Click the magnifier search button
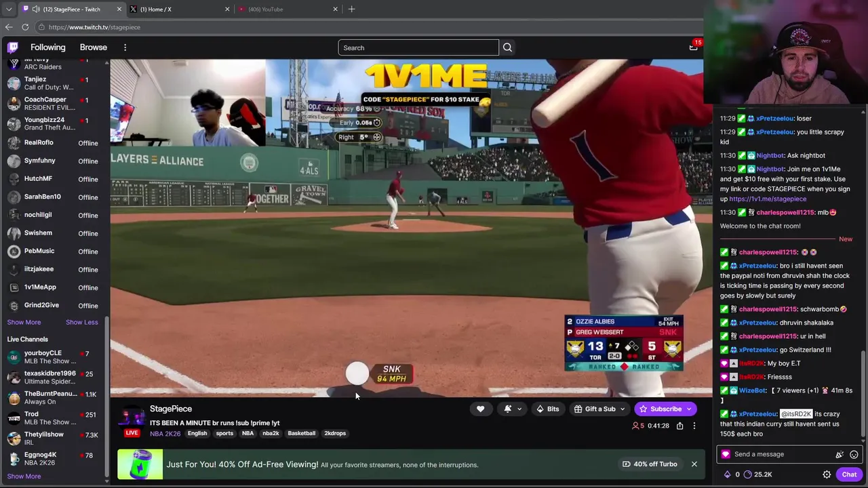 (507, 47)
